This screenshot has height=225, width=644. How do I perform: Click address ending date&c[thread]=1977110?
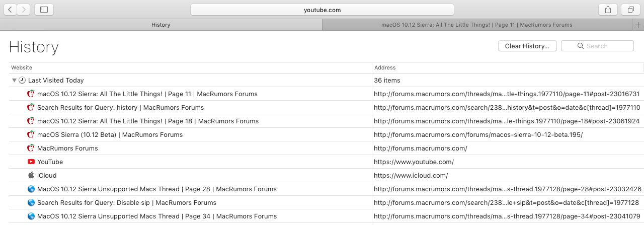click(x=507, y=107)
